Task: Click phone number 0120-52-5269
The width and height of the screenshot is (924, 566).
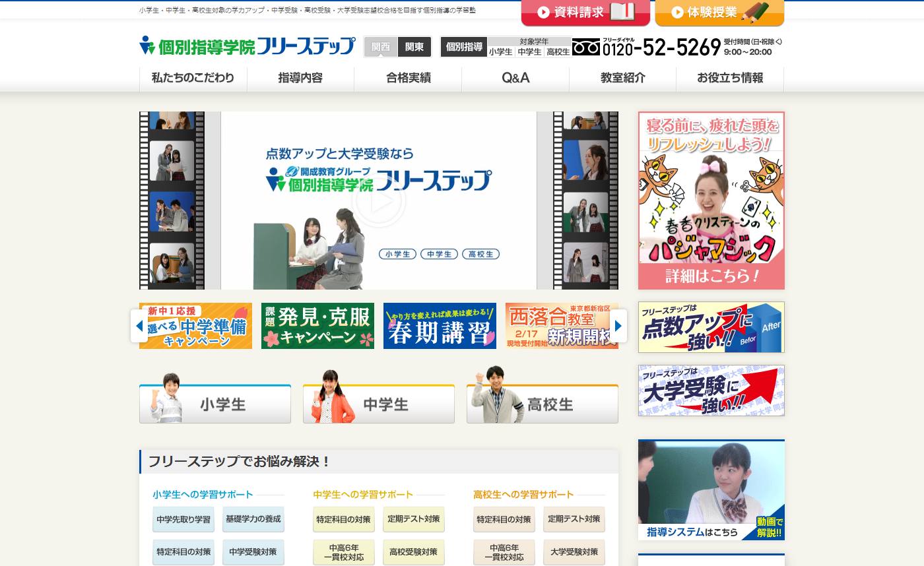Action: [x=661, y=47]
